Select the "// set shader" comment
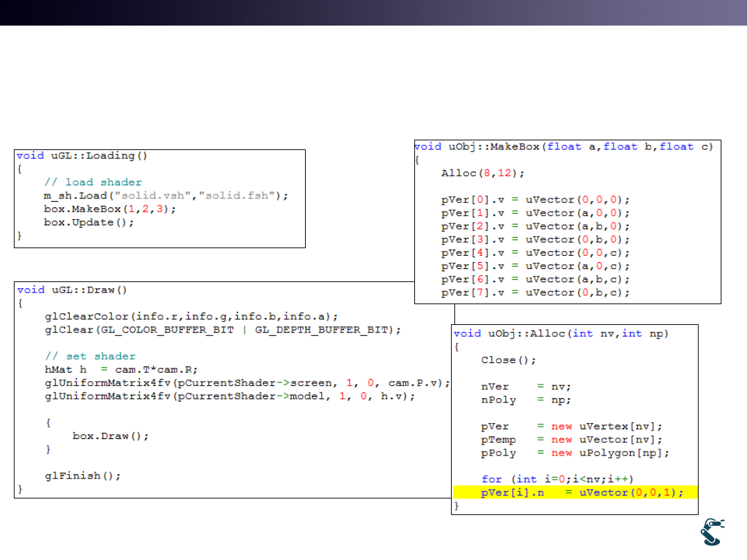The width and height of the screenshot is (747, 560). 91,356
